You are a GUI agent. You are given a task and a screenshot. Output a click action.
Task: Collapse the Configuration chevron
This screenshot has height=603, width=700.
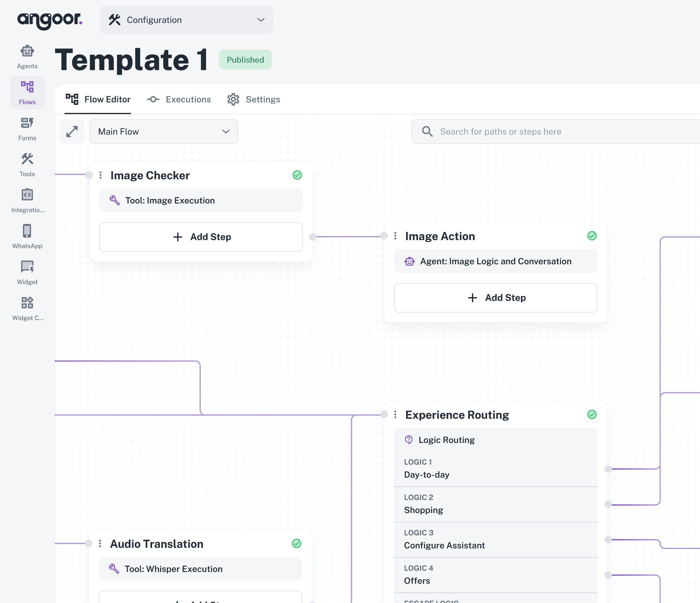coord(260,20)
